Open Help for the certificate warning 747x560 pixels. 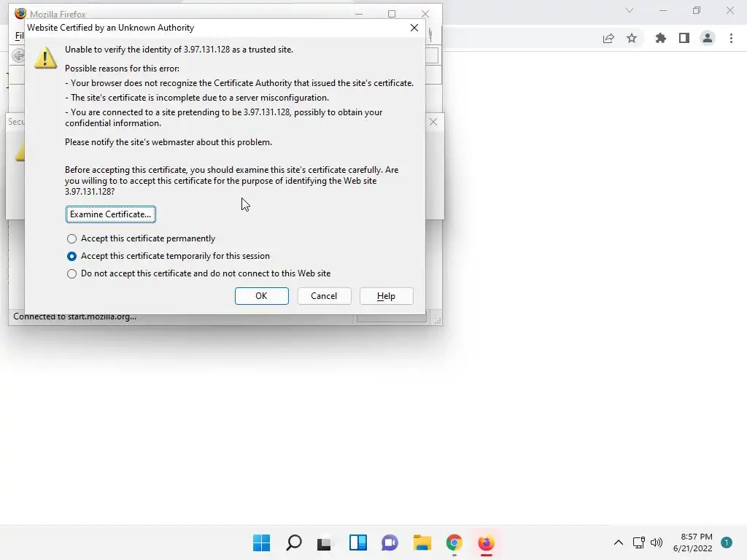coord(387,296)
